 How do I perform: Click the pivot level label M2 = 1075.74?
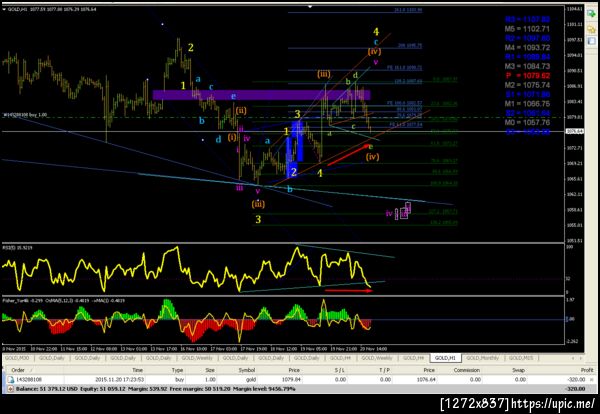click(527, 85)
